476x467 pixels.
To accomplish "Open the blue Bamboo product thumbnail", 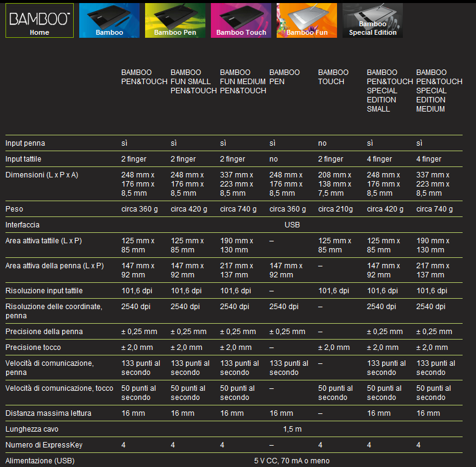I will [109, 21].
